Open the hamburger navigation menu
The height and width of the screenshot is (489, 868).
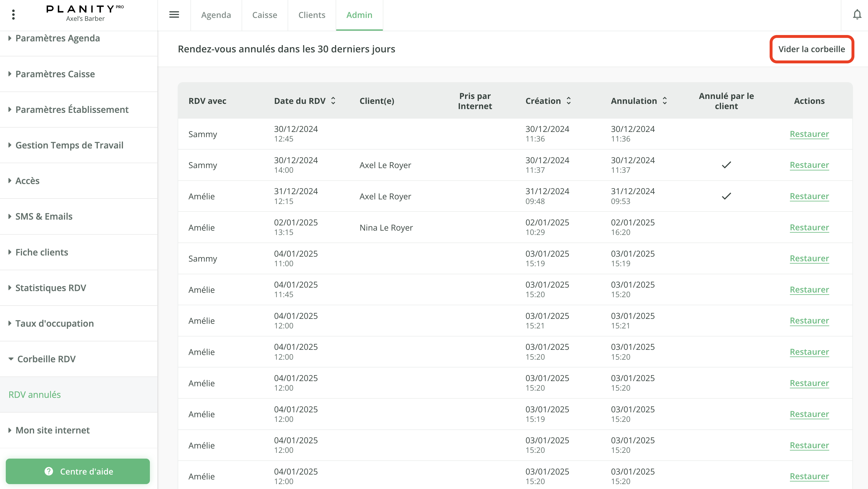tap(174, 15)
